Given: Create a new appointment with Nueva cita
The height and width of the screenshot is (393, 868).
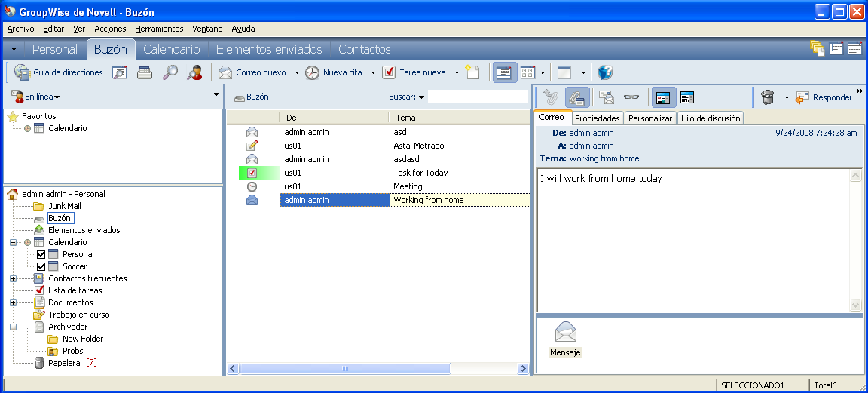Looking at the screenshot, I should [x=335, y=72].
